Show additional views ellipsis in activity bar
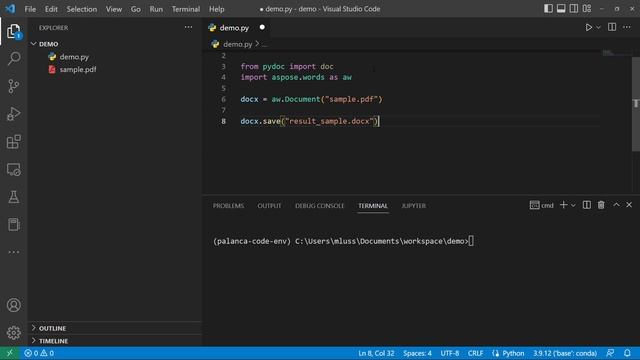This screenshot has height=360, width=640. (x=13, y=252)
